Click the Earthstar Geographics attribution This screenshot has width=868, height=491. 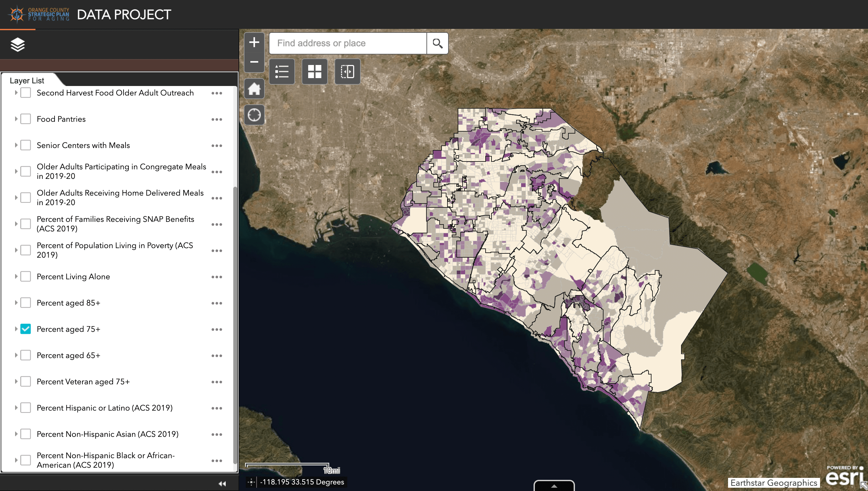[x=773, y=482]
